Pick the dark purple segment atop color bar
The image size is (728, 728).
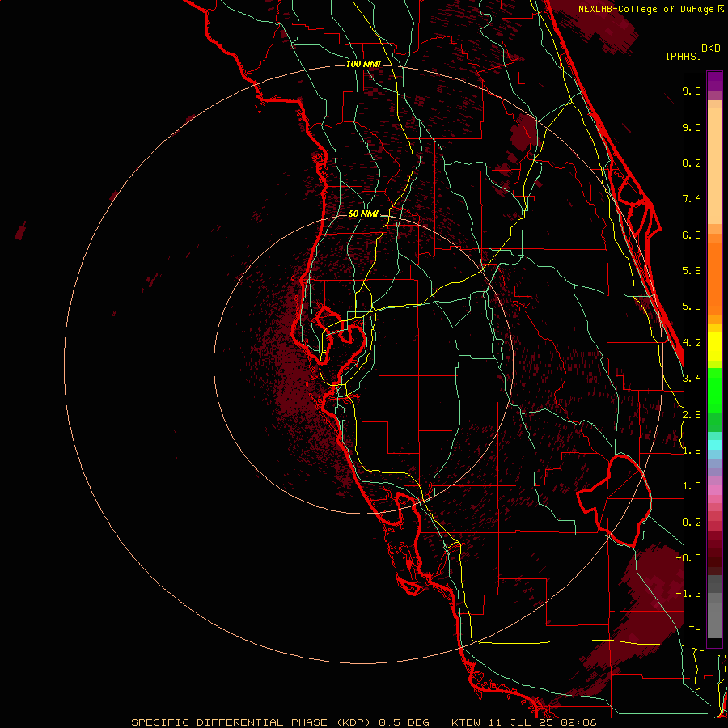[714, 81]
